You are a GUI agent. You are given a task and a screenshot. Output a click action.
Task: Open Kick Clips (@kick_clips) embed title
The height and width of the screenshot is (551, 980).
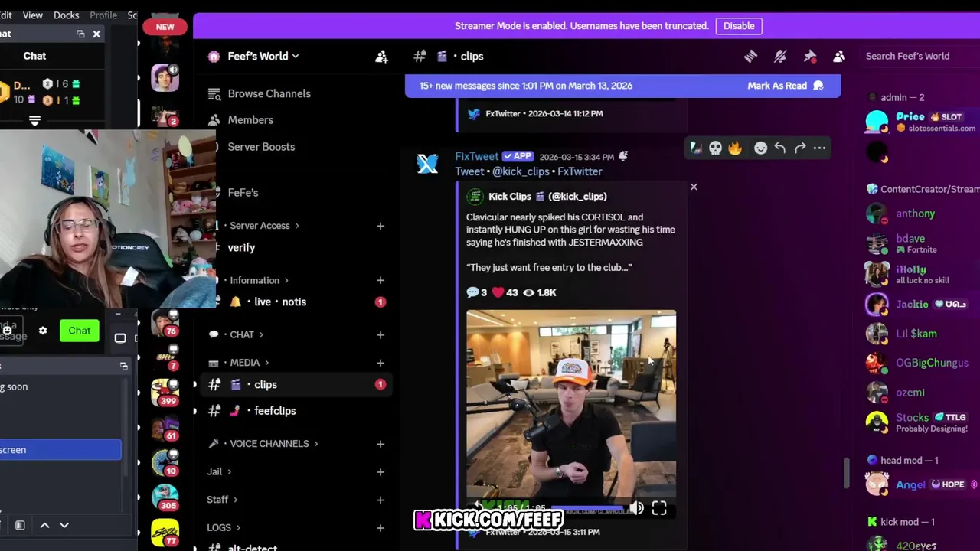pyautogui.click(x=547, y=197)
